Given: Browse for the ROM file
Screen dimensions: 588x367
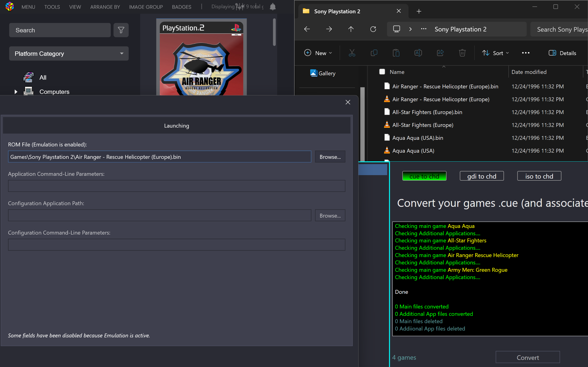Looking at the screenshot, I should (x=330, y=157).
